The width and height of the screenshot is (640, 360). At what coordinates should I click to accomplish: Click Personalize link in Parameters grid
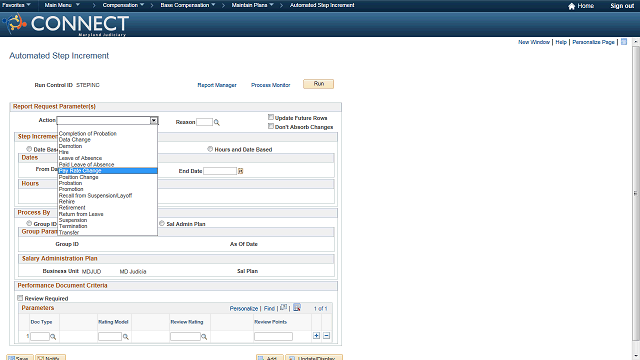coord(244,309)
